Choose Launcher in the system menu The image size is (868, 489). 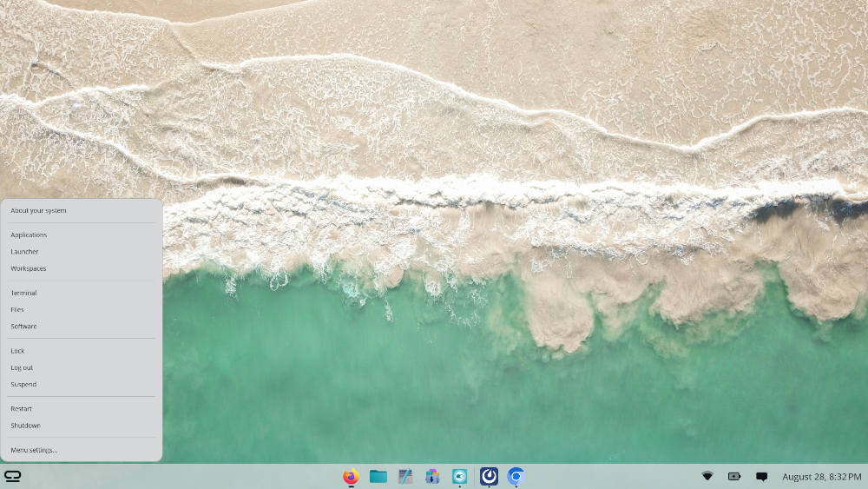click(24, 252)
